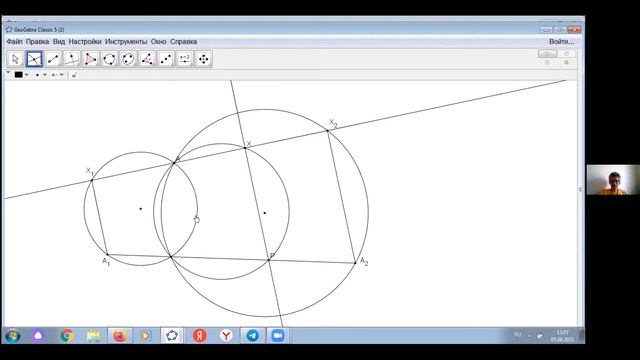640x360 pixels.
Task: Click the Redo arrow in GeoGebra
Action: click(x=567, y=53)
